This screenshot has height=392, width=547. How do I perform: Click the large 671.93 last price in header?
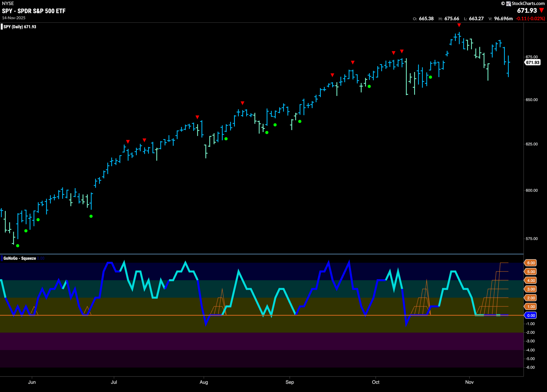pyautogui.click(x=527, y=11)
